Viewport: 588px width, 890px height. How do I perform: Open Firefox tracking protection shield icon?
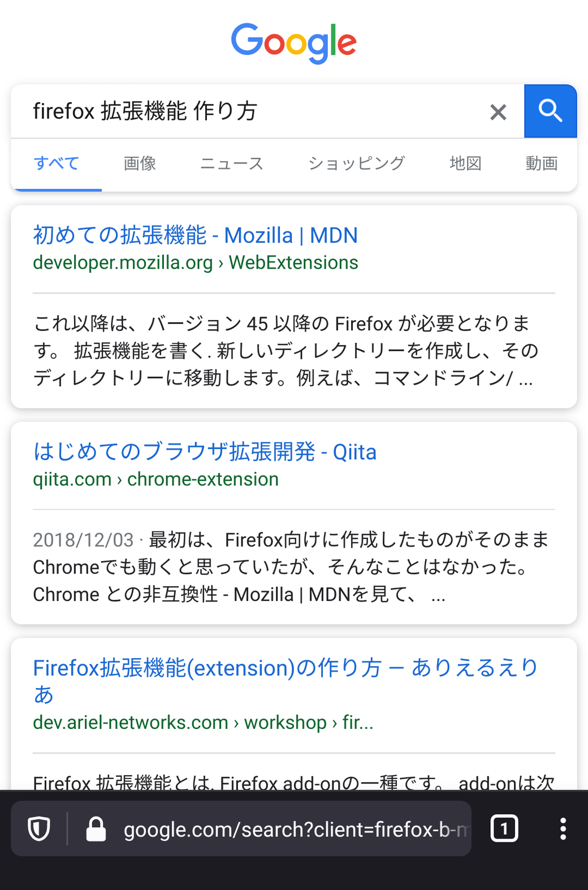pyautogui.click(x=39, y=829)
